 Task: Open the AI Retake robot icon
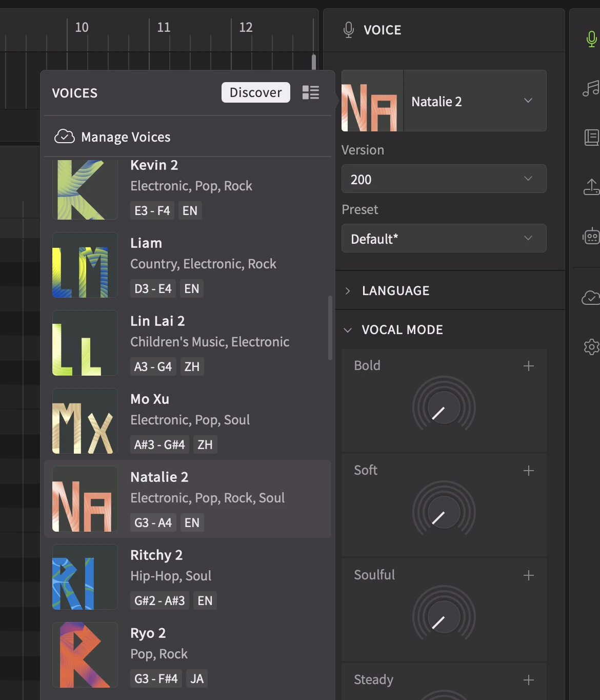(x=592, y=236)
